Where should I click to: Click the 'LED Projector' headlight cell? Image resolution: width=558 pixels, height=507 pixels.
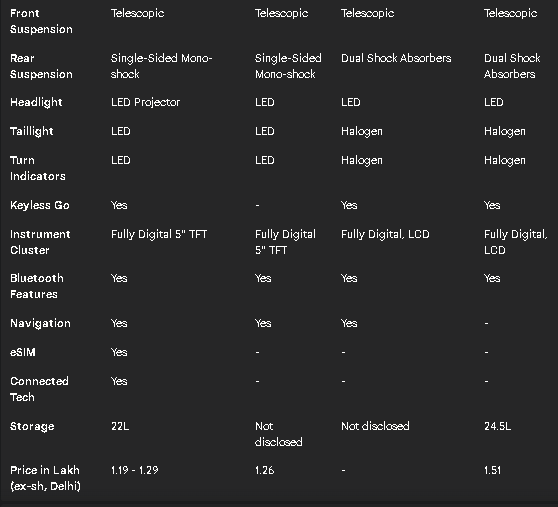(x=146, y=102)
